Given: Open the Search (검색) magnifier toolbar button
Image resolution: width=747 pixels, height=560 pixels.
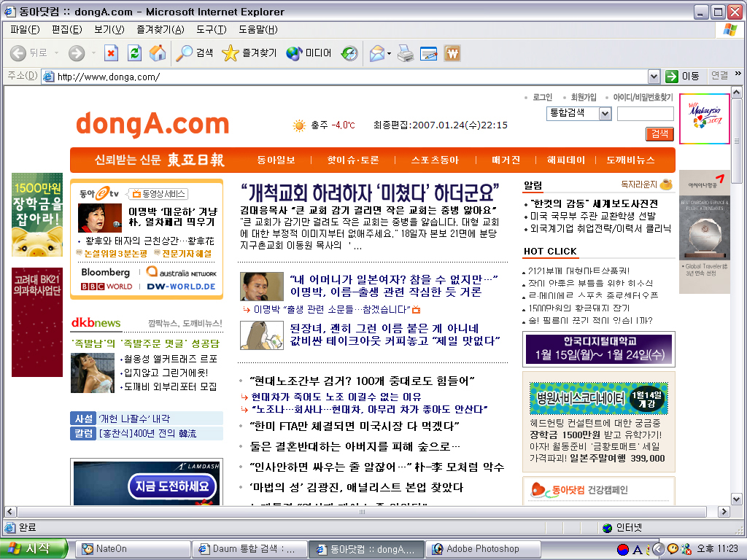Looking at the screenshot, I should click(194, 52).
